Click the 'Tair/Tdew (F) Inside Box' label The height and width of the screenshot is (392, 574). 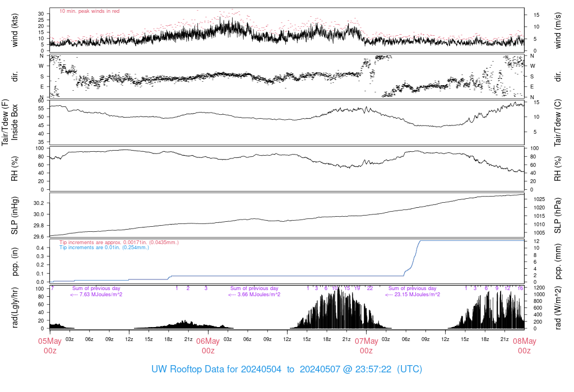(x=10, y=122)
